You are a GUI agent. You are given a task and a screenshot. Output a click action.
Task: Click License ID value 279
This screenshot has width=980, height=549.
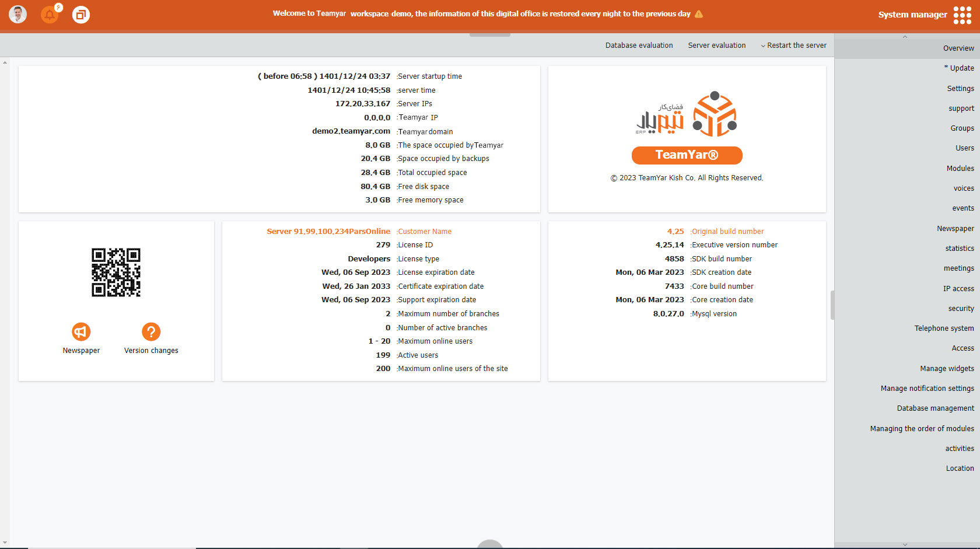click(x=383, y=245)
